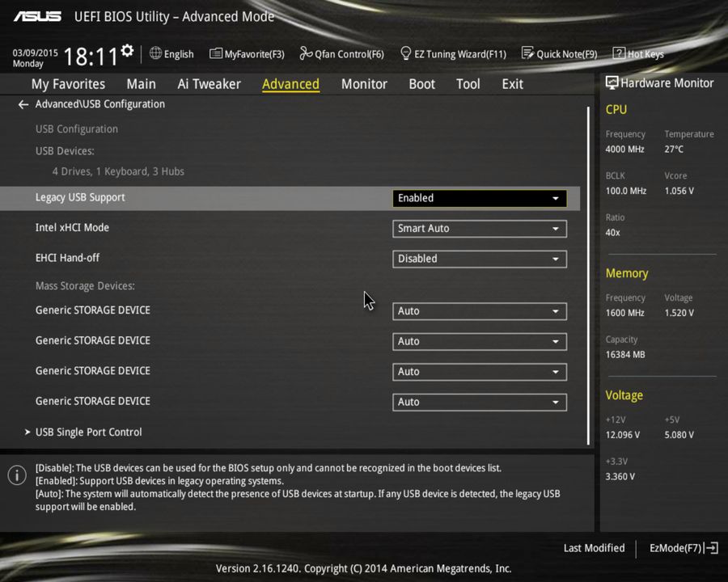The height and width of the screenshot is (582, 728).
Task: Open the clock settings gear
Action: [126, 48]
